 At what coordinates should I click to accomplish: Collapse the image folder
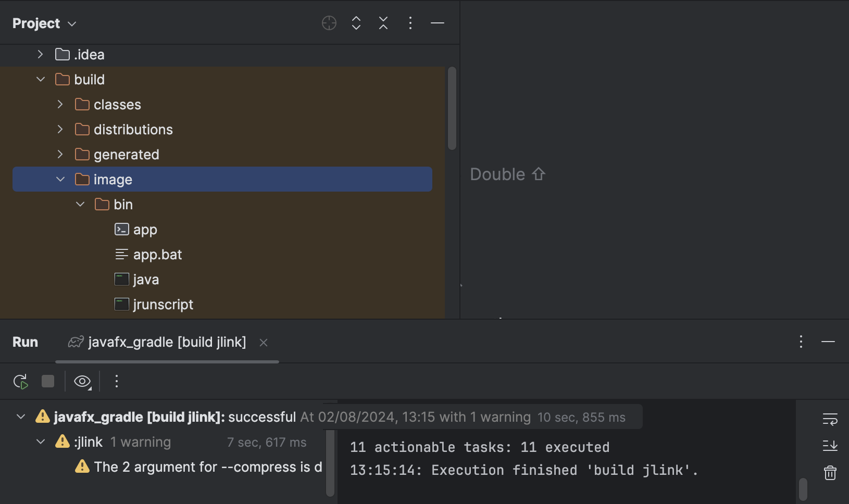tap(60, 179)
